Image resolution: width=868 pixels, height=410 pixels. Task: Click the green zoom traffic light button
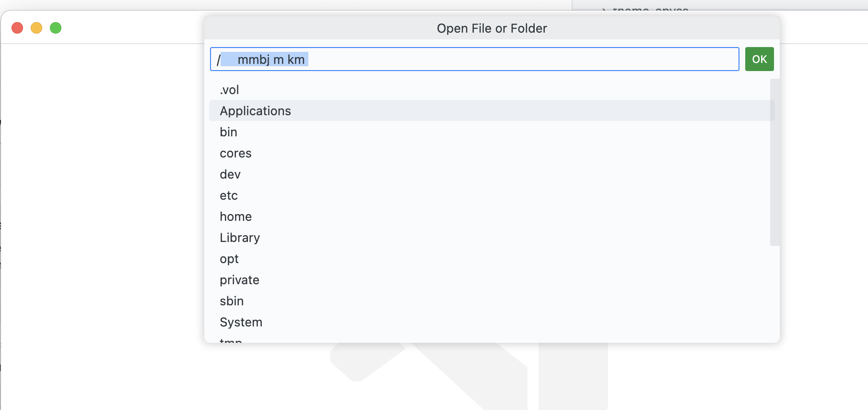click(56, 28)
